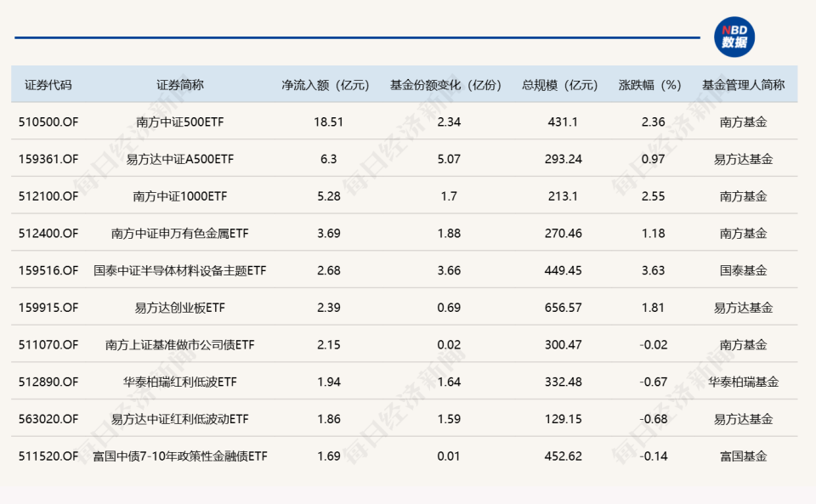Click fund name 南方中证500ETF
Viewport: 816px width, 504px height.
[x=180, y=122]
